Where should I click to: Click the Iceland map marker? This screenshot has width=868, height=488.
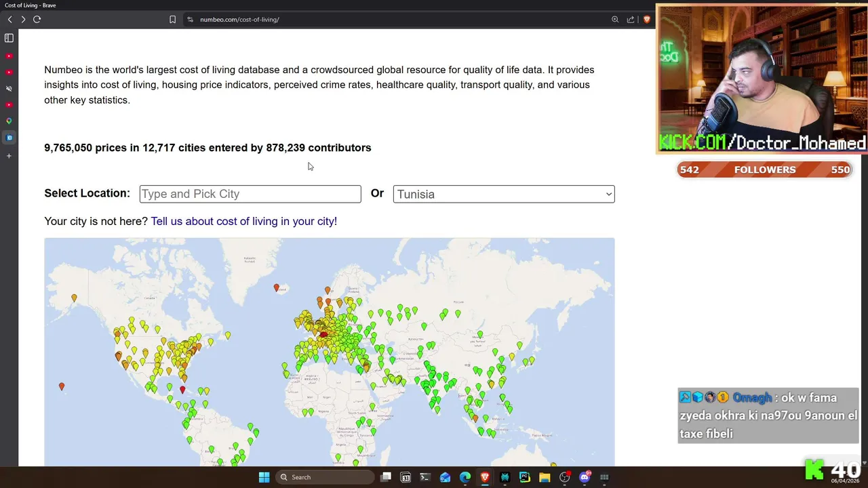[x=277, y=288]
